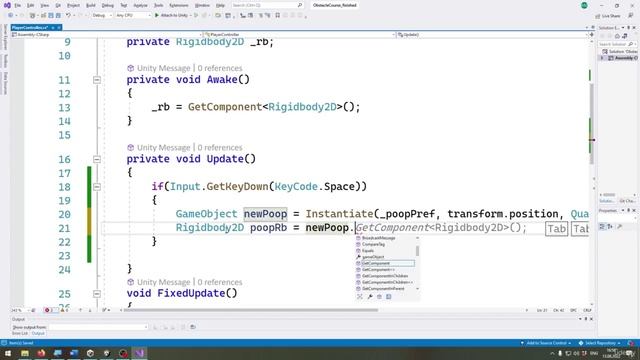This screenshot has width=640, height=360.
Task: Open the Any CPU platform dropdown
Action: pos(133,15)
